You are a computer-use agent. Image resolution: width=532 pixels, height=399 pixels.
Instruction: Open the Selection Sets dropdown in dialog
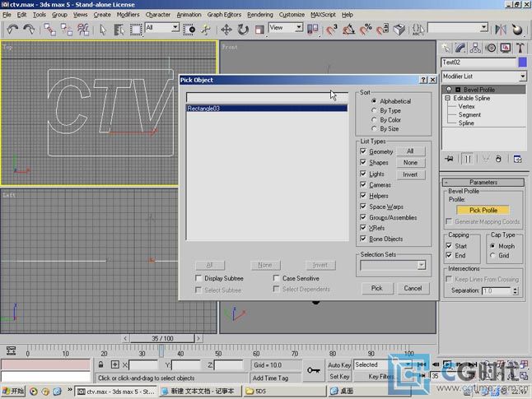click(x=422, y=265)
